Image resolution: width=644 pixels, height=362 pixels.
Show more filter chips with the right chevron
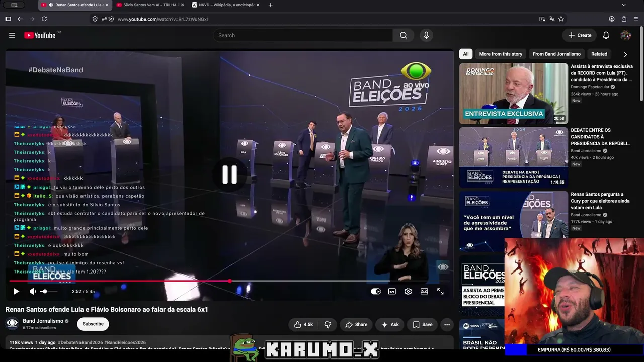[625, 54]
